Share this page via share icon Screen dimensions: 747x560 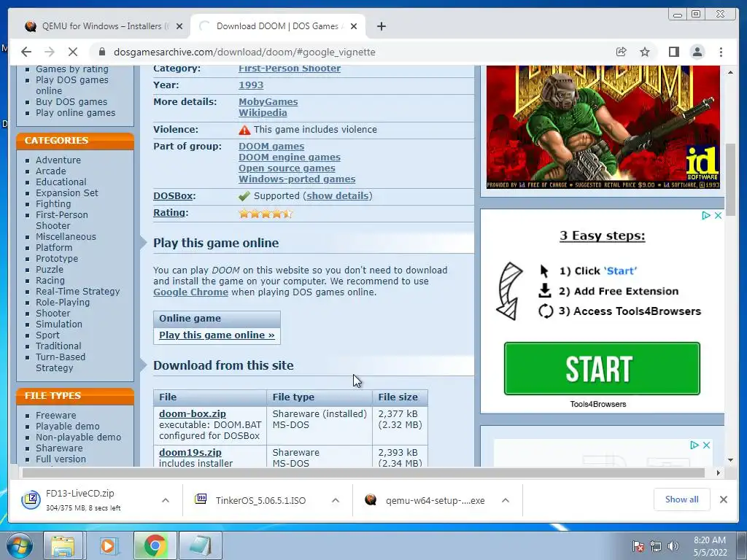(x=621, y=52)
